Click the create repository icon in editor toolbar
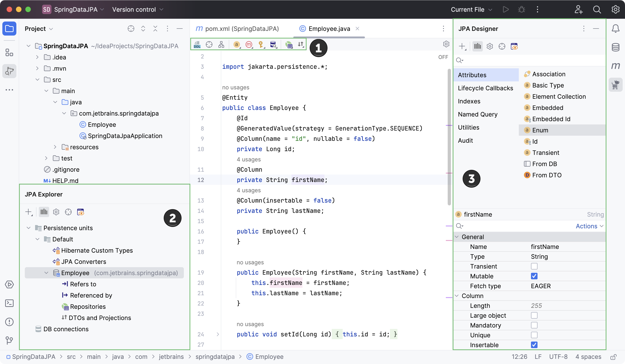625x364 pixels. [x=289, y=45]
